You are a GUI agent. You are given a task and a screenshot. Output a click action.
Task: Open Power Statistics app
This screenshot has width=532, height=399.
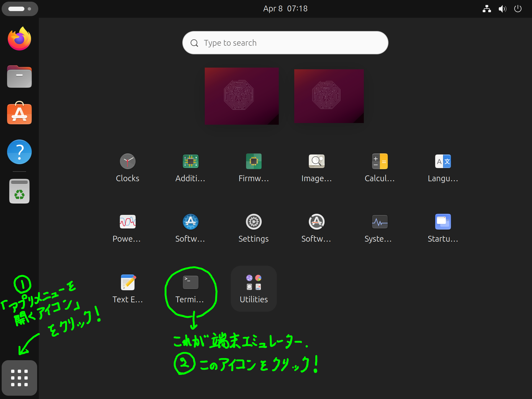[127, 222]
